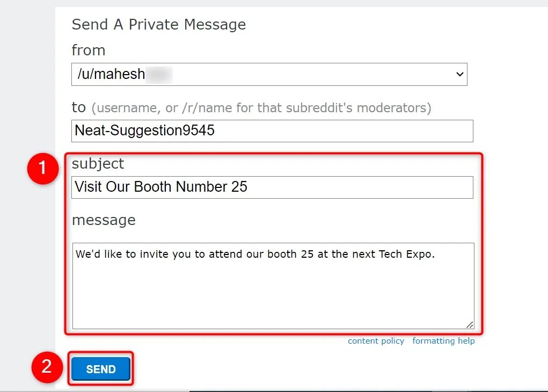This screenshot has width=548, height=392.
Task: Click the to label next to the username hint
Action: click(78, 107)
